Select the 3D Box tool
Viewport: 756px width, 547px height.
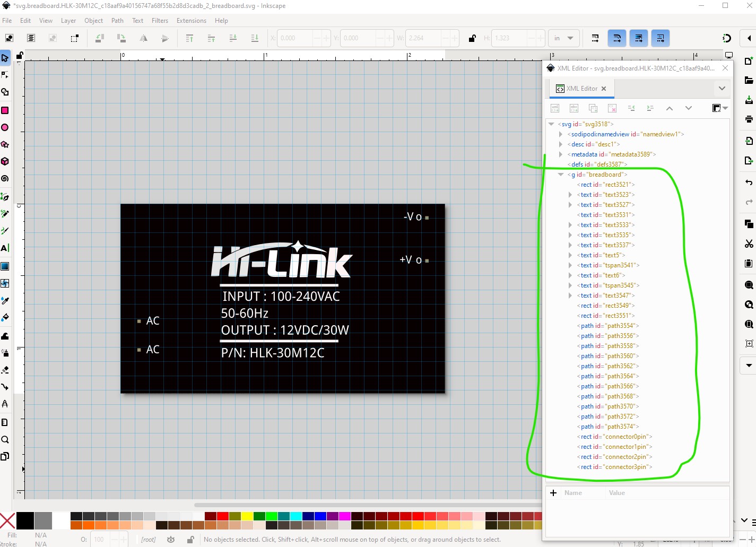[x=5, y=161]
